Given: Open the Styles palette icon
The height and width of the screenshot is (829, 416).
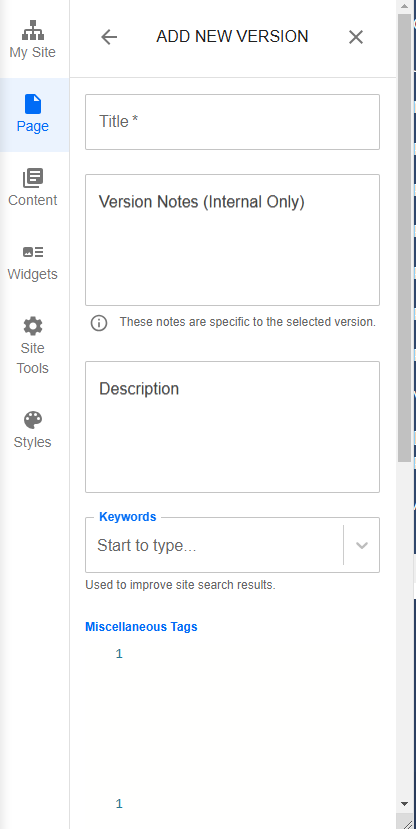Looking at the screenshot, I should point(33,420).
